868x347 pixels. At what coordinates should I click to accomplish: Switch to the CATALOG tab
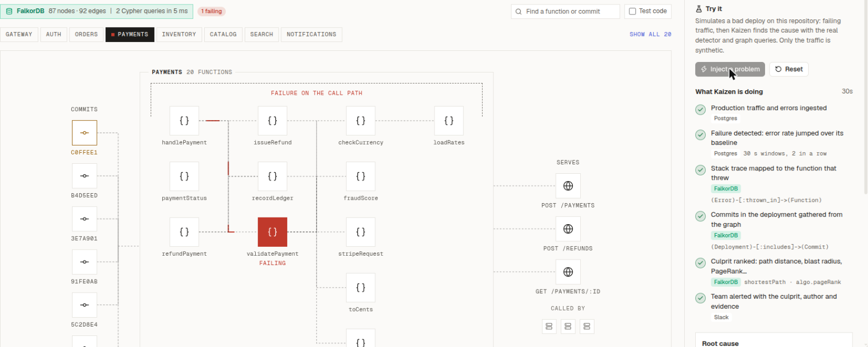[x=223, y=34]
